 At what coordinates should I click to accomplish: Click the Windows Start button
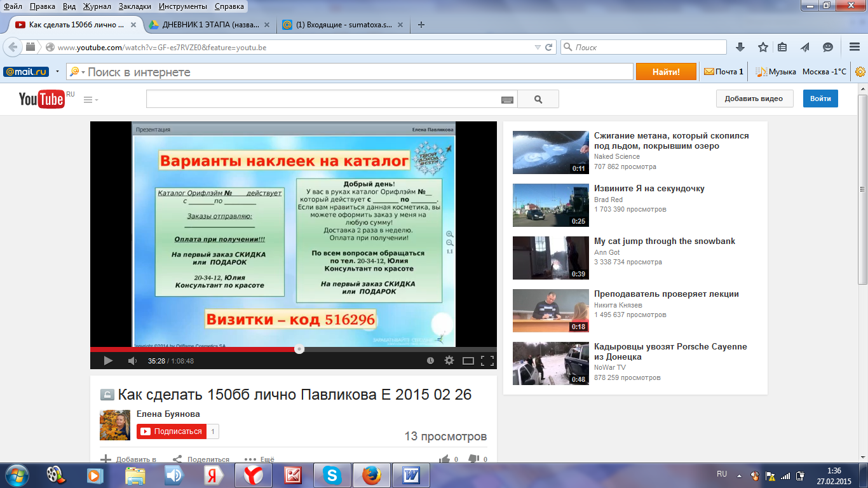(17, 474)
